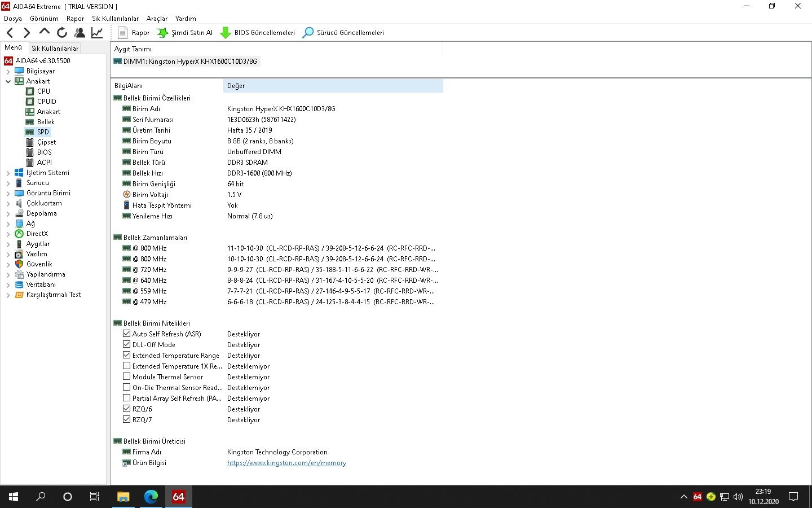The width and height of the screenshot is (812, 508).
Task: Open the volume control in system tray
Action: 738,497
